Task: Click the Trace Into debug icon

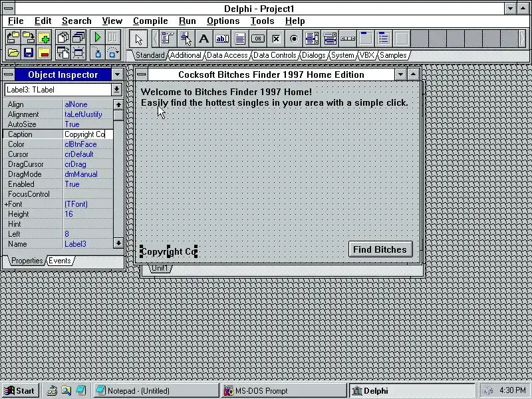Action: (98, 53)
